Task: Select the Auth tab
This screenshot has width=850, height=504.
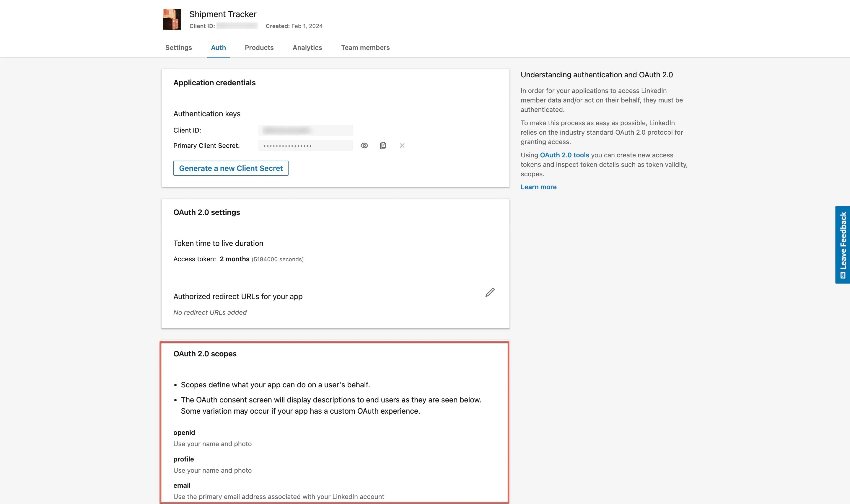Action: tap(219, 48)
